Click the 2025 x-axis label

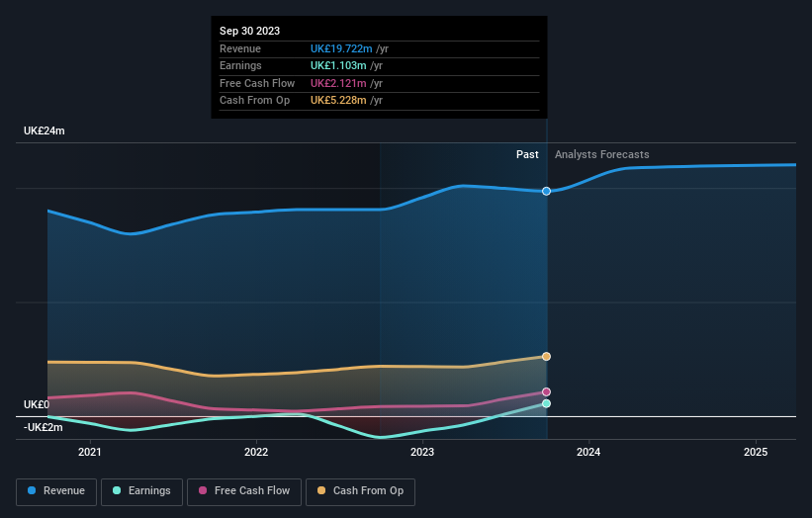pyautogui.click(x=756, y=453)
